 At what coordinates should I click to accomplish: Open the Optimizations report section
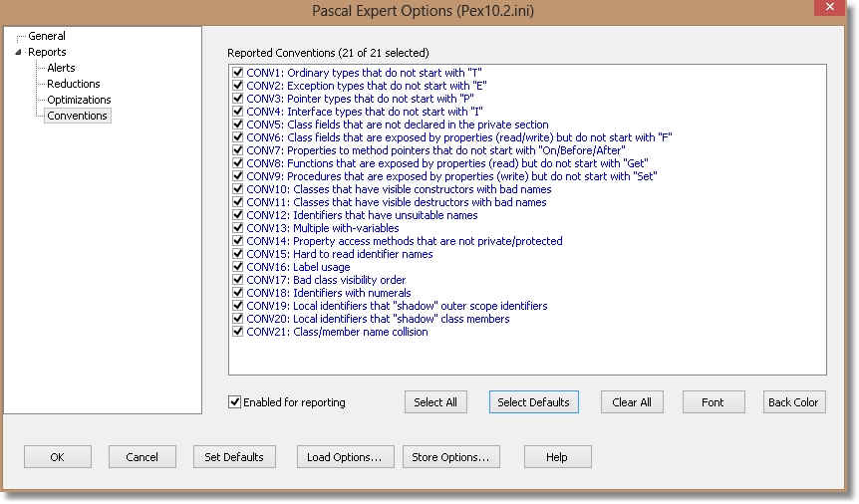pos(79,100)
